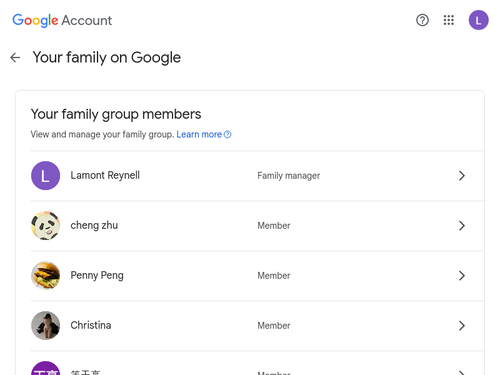Open cheng zhu member entry
This screenshot has width=500, height=375.
point(257,226)
